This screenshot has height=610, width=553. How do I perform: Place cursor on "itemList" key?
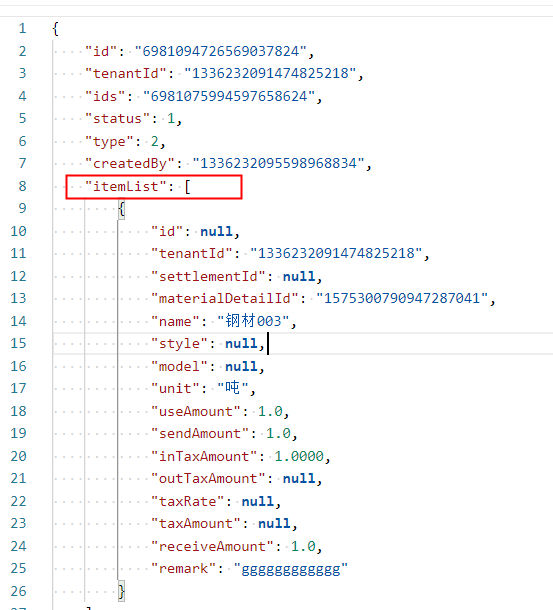tap(126, 186)
